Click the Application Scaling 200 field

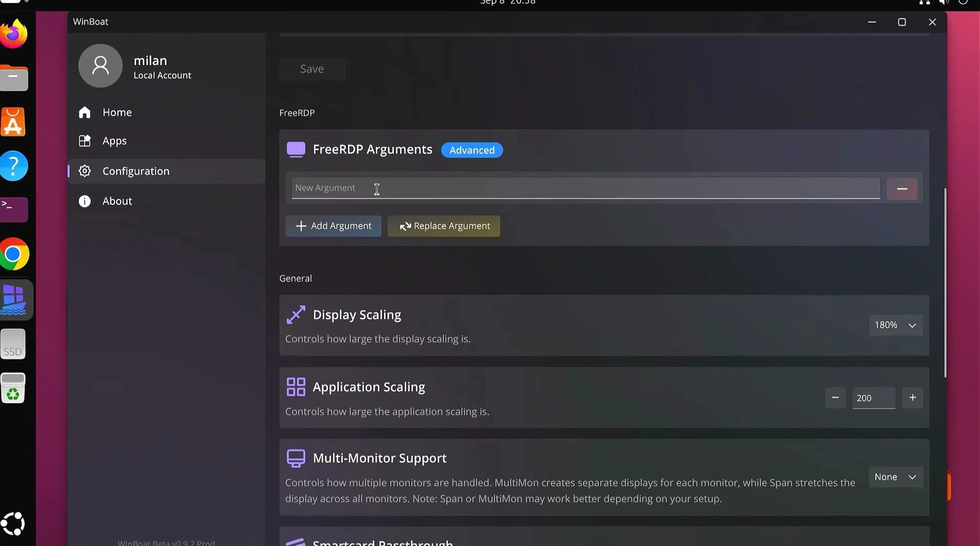click(x=873, y=398)
